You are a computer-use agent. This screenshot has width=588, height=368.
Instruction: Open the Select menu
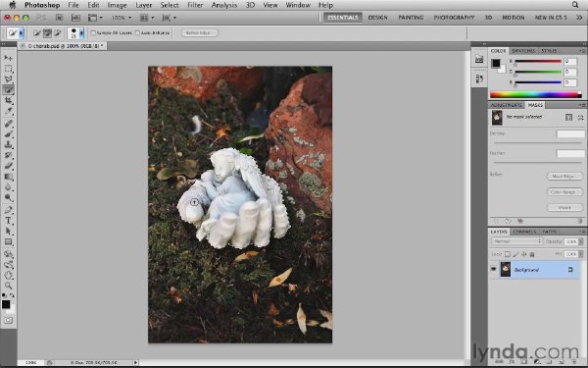point(170,5)
